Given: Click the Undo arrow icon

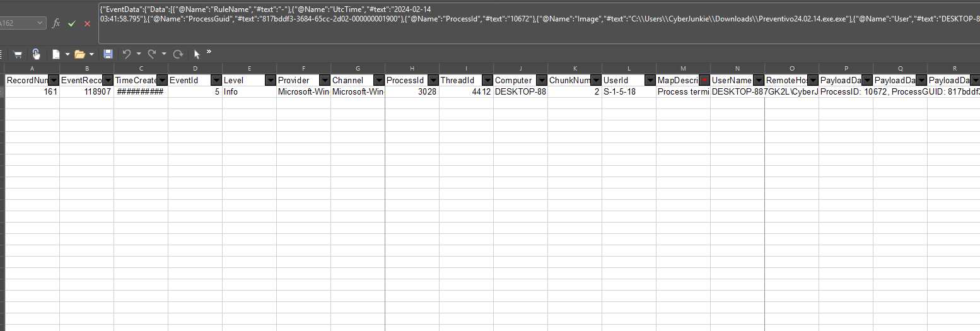Looking at the screenshot, I should pyautogui.click(x=127, y=54).
